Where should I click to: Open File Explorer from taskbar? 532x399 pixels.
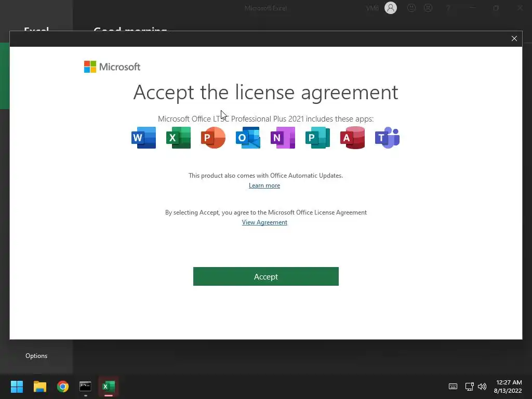click(x=39, y=387)
